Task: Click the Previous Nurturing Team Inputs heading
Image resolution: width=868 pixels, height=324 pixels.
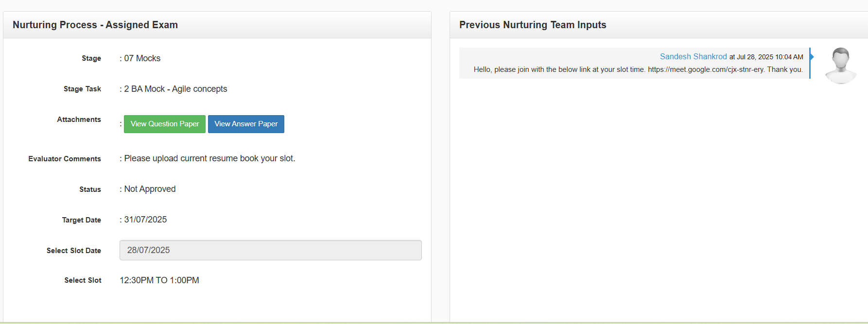Action: pyautogui.click(x=533, y=25)
